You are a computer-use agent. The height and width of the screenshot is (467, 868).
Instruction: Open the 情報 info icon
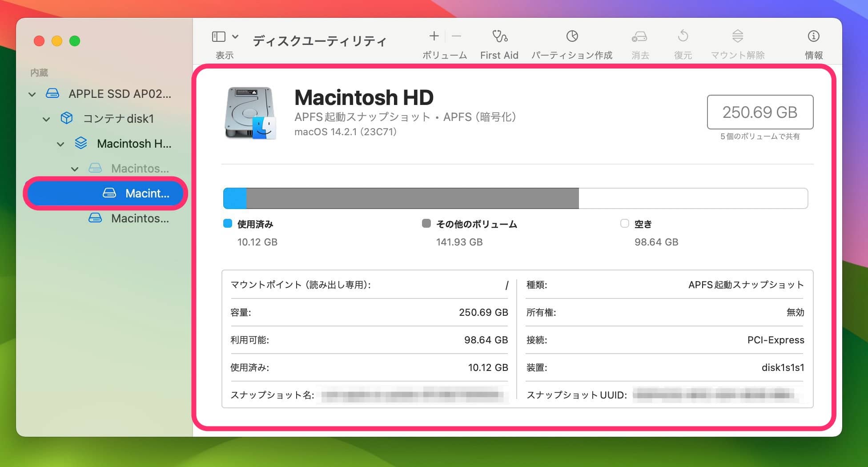[813, 36]
